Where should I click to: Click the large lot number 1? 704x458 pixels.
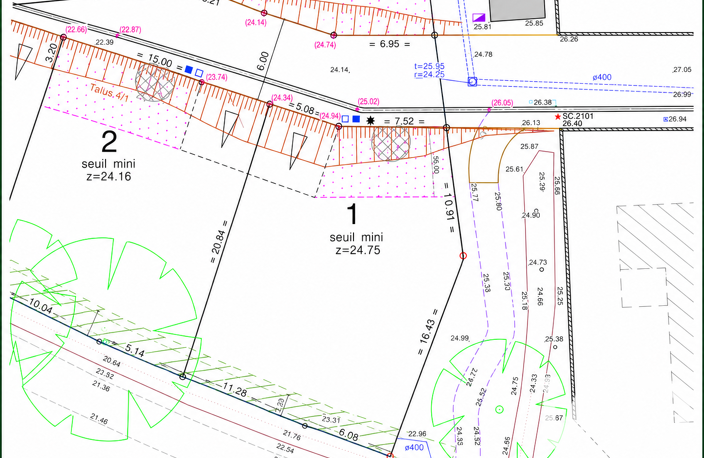pos(353,215)
